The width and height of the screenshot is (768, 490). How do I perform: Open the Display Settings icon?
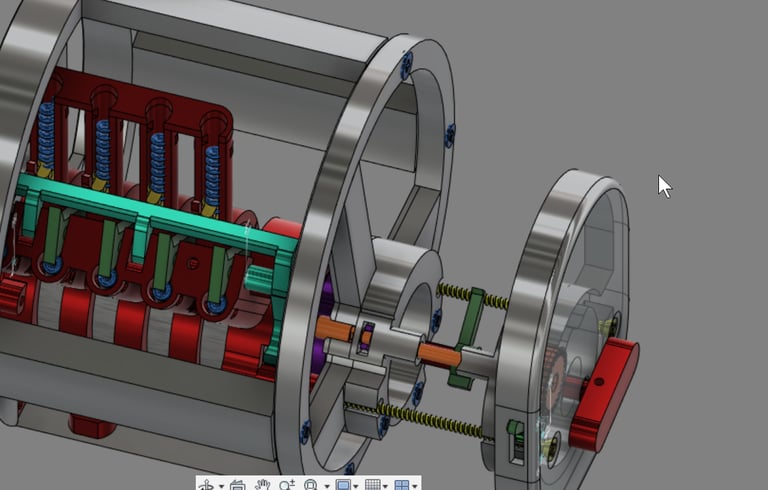tap(343, 485)
